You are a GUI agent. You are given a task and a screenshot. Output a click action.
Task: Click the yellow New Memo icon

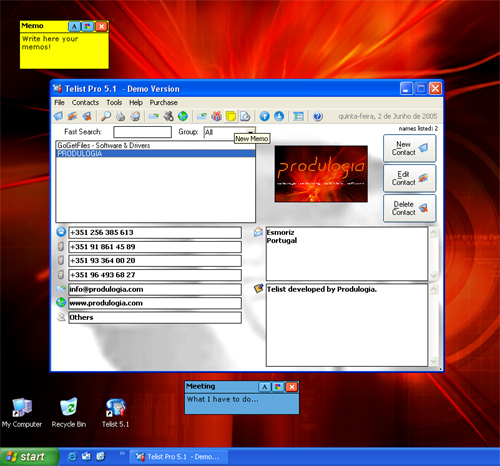click(x=231, y=116)
